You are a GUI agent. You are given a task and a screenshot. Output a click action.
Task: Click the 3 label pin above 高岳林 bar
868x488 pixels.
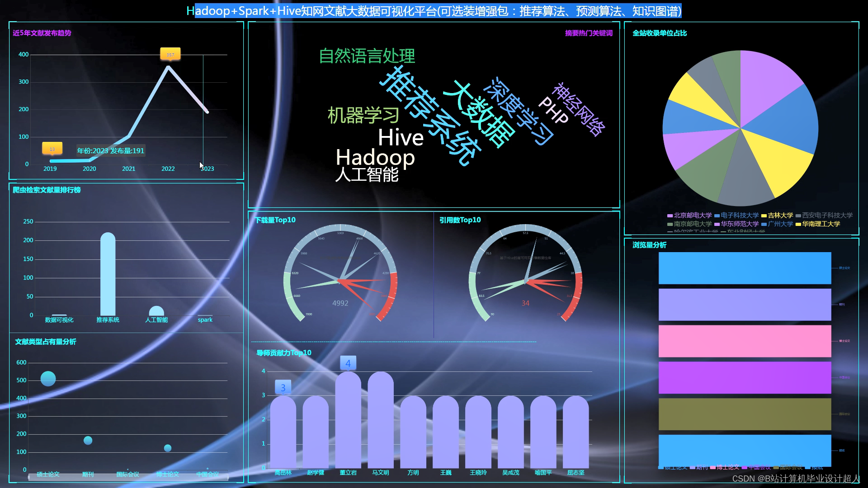[283, 387]
